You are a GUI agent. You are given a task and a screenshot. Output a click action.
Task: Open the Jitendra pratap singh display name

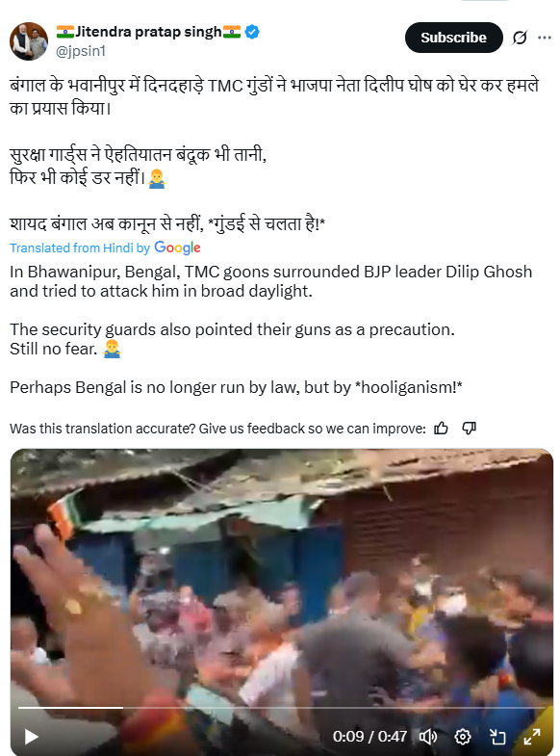click(x=148, y=32)
